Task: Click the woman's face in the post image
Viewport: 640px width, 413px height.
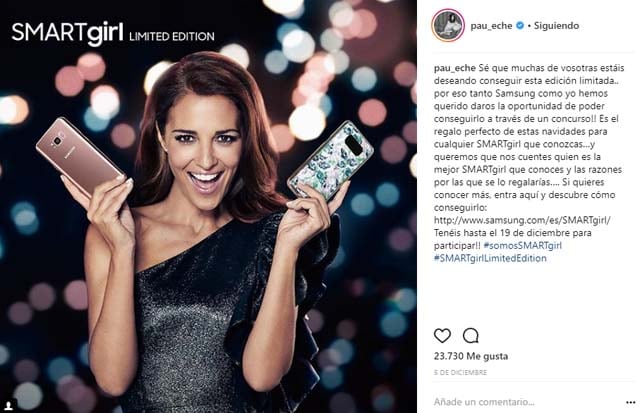Action: pos(205,152)
